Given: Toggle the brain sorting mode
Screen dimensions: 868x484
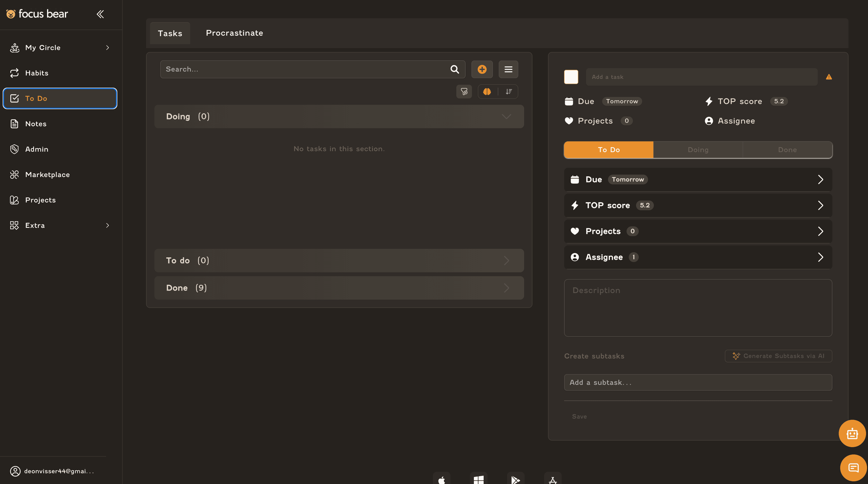Looking at the screenshot, I should (x=487, y=91).
